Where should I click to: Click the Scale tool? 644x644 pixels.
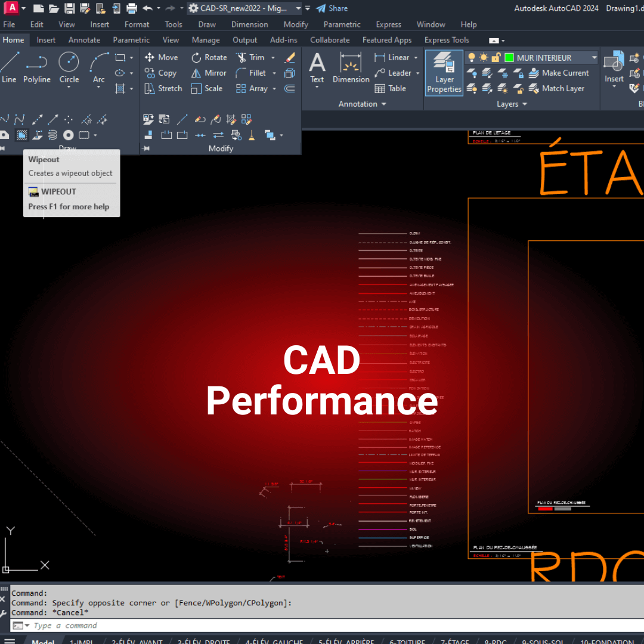[207, 88]
